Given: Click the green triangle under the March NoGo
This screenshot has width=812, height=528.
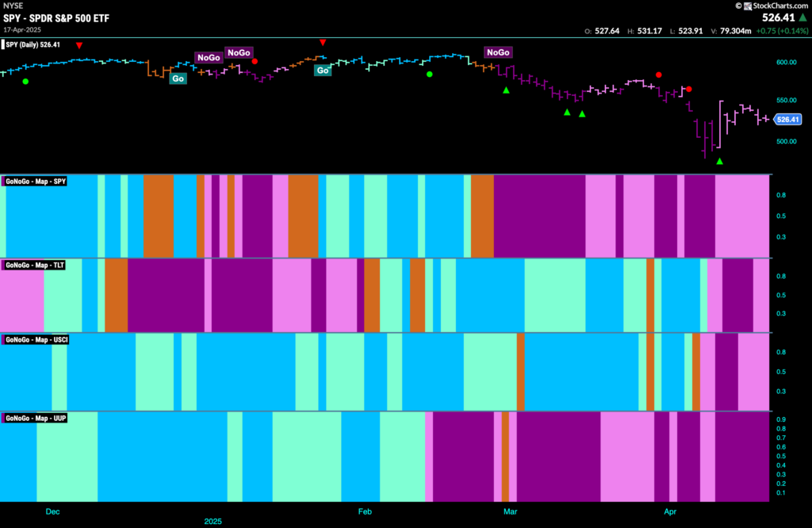Looking at the screenshot, I should tap(506, 90).
